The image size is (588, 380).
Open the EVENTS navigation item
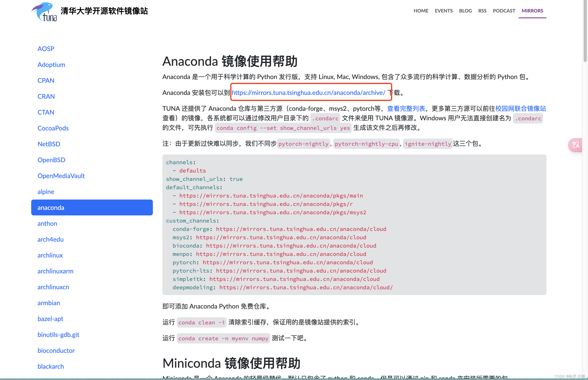(443, 11)
